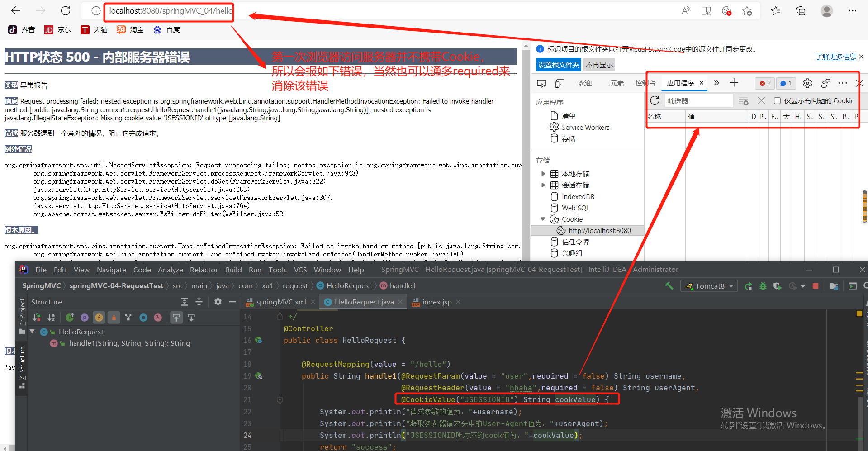Click IntelliJ Build hammer icon
The height and width of the screenshot is (451, 868).
669,286
